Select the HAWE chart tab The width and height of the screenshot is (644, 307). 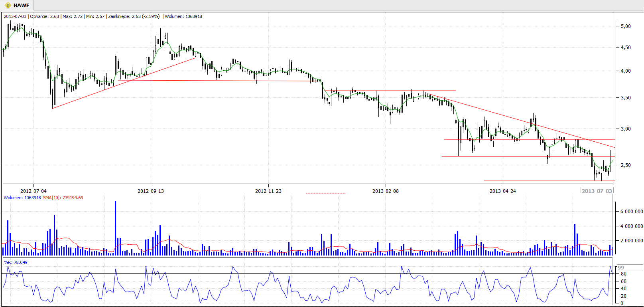pyautogui.click(x=17, y=5)
